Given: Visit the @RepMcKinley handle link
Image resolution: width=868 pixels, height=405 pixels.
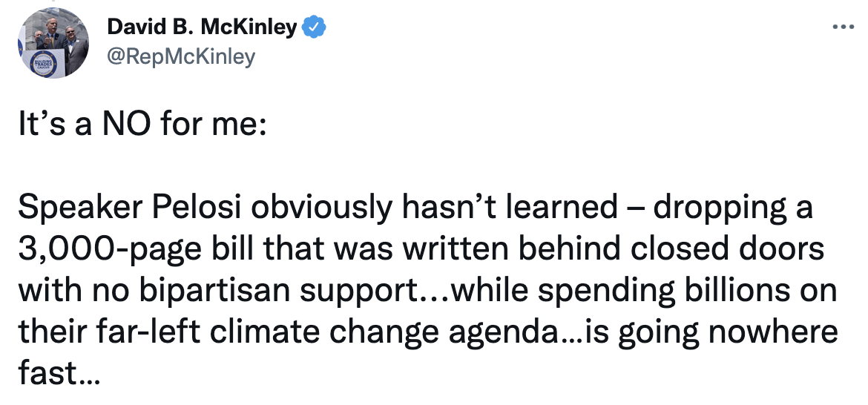Looking at the screenshot, I should point(181,56).
